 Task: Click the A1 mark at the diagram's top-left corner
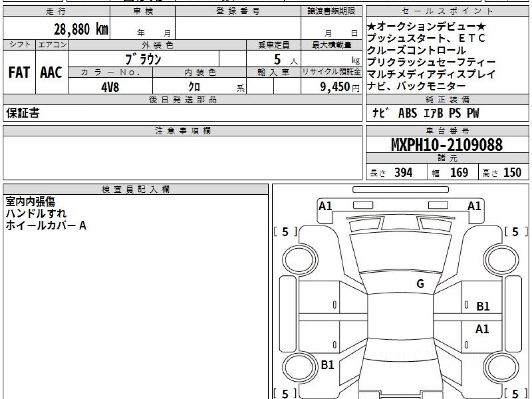pos(325,206)
